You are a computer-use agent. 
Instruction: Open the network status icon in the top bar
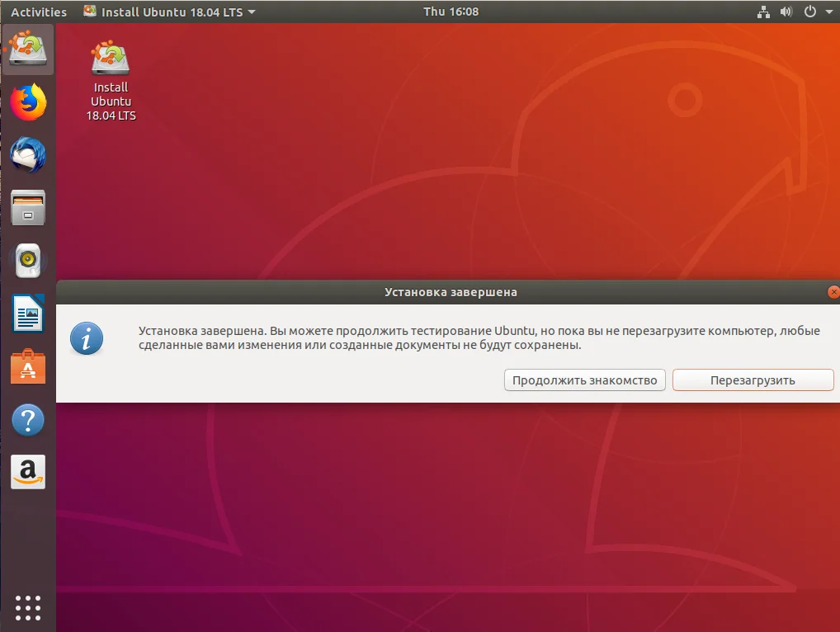763,12
